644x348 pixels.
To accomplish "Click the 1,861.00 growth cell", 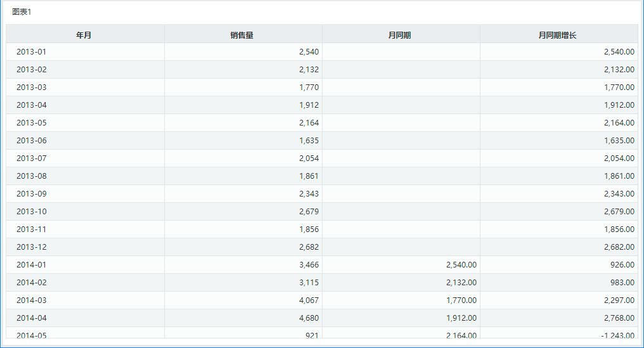I will pyautogui.click(x=558, y=176).
